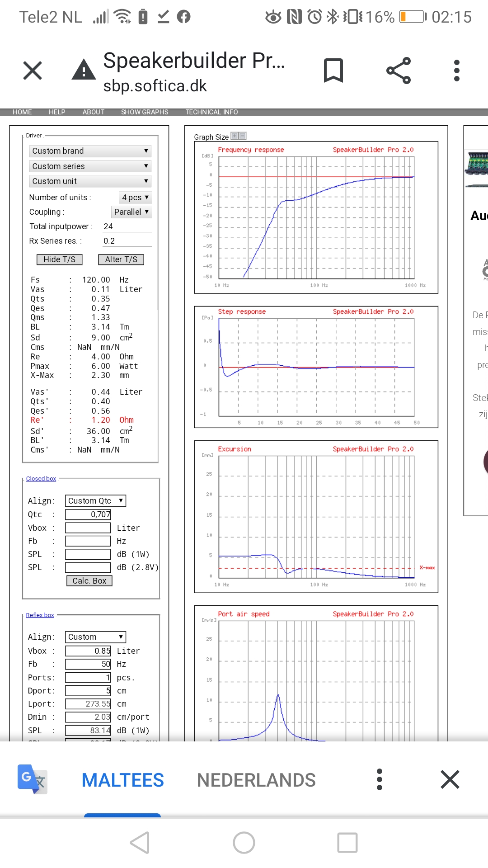This screenshot has width=488, height=868.
Task: Edit Total inputpower field
Action: point(127,226)
